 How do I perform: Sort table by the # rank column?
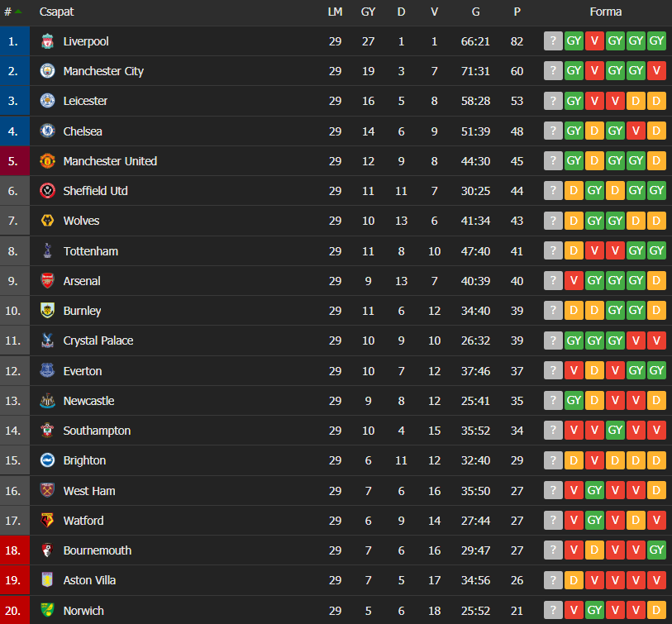[x=12, y=12]
